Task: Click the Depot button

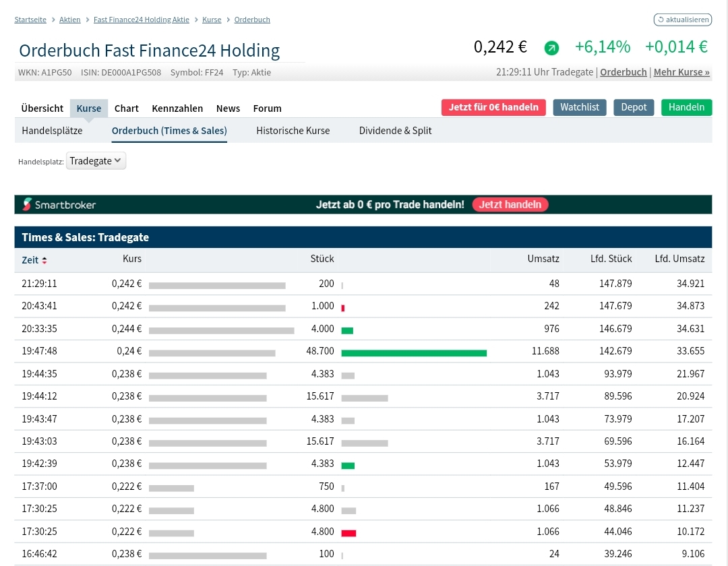Action: coord(634,107)
